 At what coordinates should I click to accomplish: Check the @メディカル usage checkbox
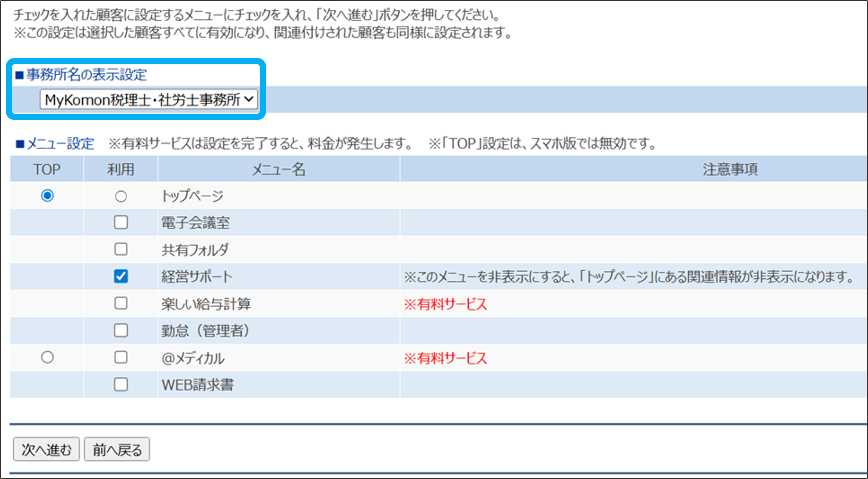[121, 357]
